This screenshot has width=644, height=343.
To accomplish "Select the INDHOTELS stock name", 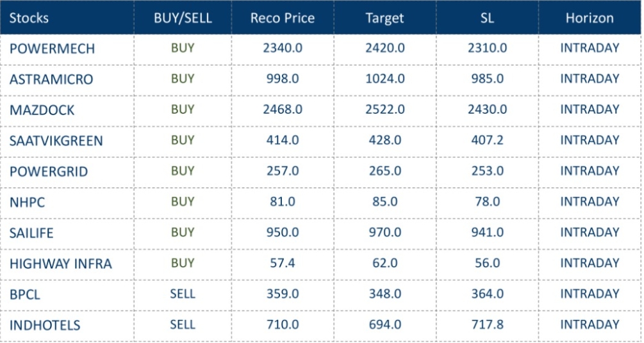I will click(45, 325).
